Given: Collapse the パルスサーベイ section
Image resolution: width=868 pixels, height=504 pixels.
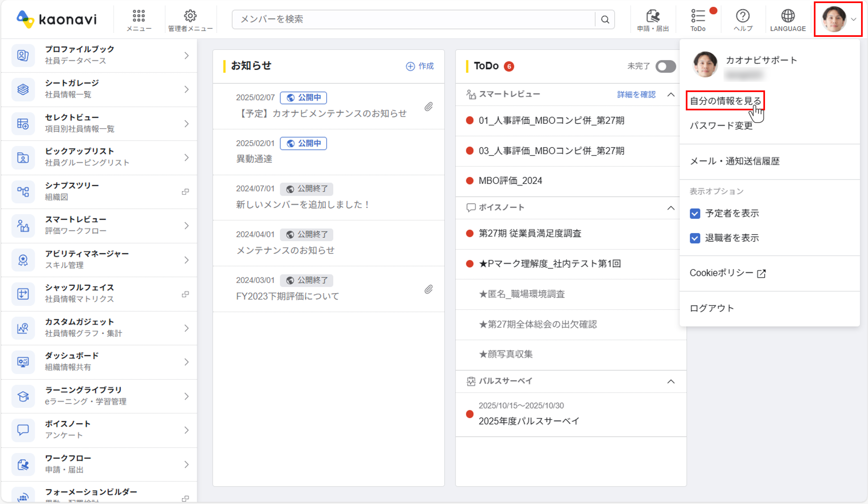Looking at the screenshot, I should coord(671,381).
